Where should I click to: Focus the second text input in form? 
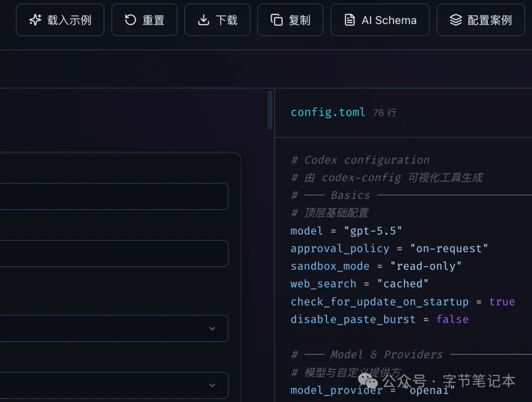point(114,253)
